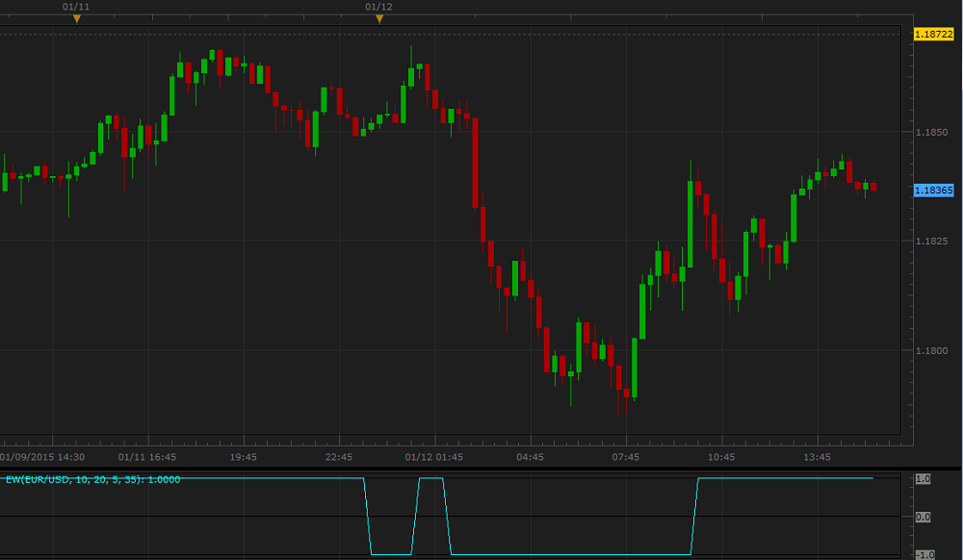Image resolution: width=963 pixels, height=560 pixels.
Task: Click the 1.1850 price axis label
Action: [x=931, y=132]
